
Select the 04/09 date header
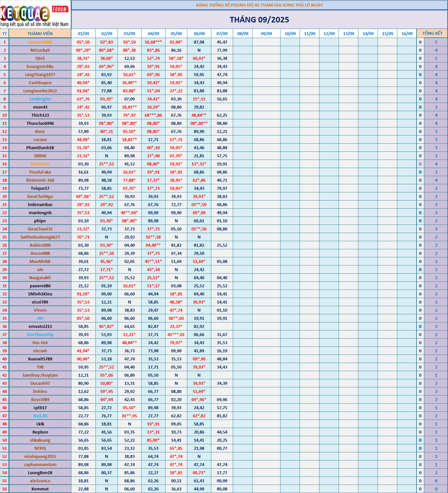tap(154, 33)
